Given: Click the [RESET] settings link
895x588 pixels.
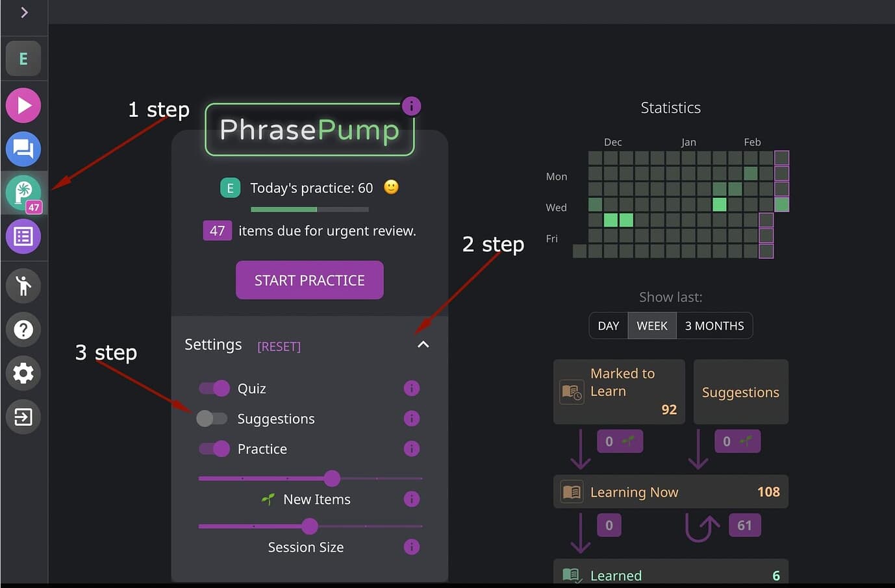Looking at the screenshot, I should [x=279, y=347].
